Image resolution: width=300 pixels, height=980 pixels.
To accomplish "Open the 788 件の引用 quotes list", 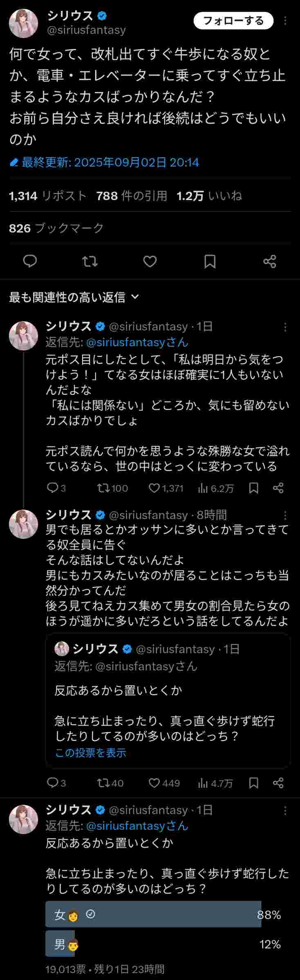I will coord(132,196).
